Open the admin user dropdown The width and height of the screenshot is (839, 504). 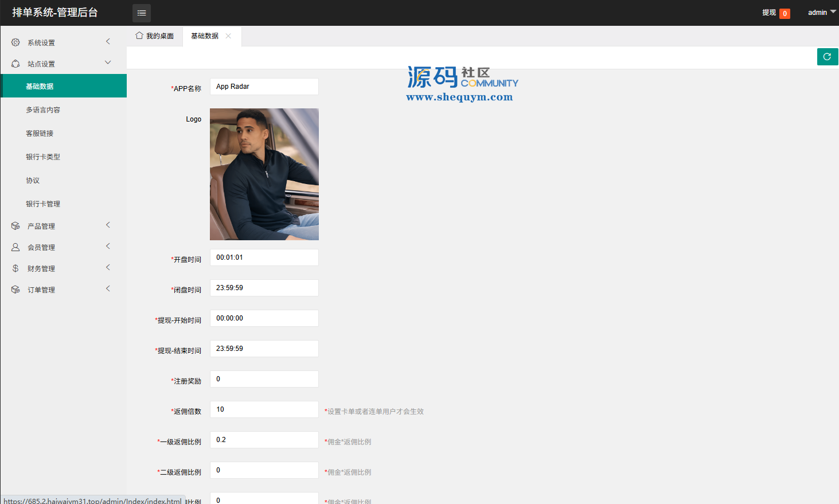click(821, 13)
